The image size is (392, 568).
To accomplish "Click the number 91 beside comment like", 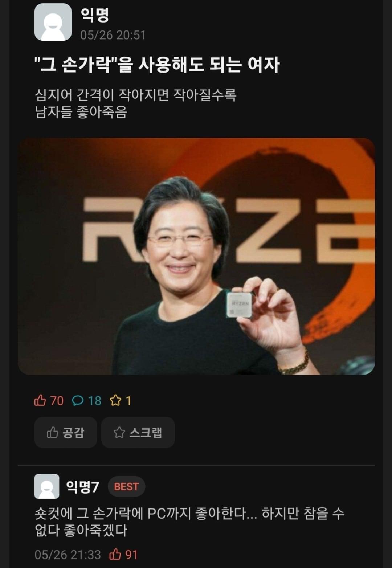I will click(x=131, y=555).
